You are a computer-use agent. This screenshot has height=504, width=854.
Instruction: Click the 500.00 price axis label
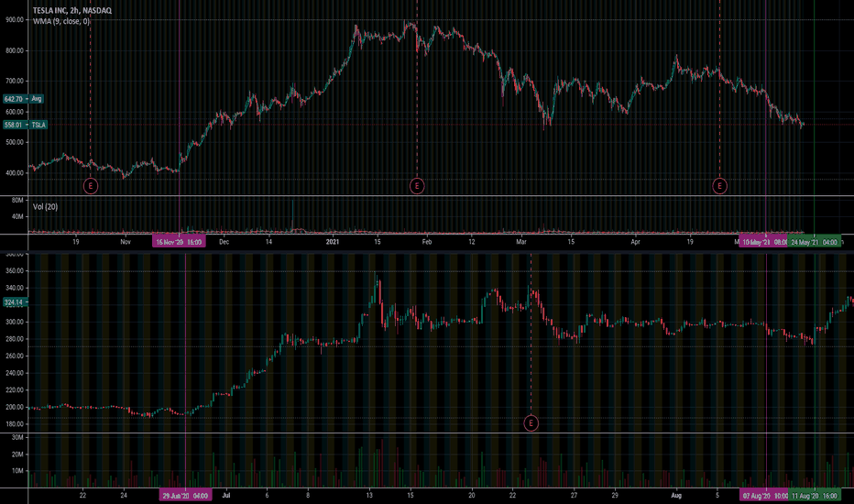pos(15,142)
